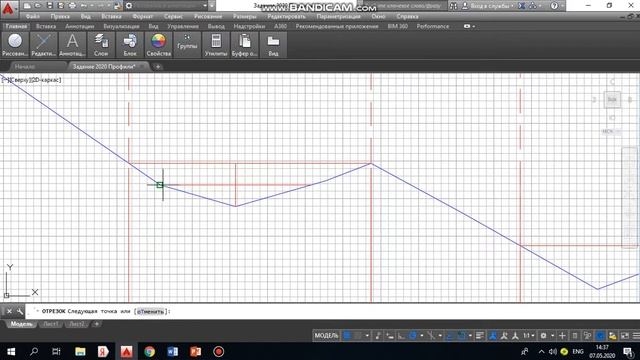Click the Save As quick-access icon
Image resolution: width=640 pixels, height=360 pixels.
[x=60, y=6]
